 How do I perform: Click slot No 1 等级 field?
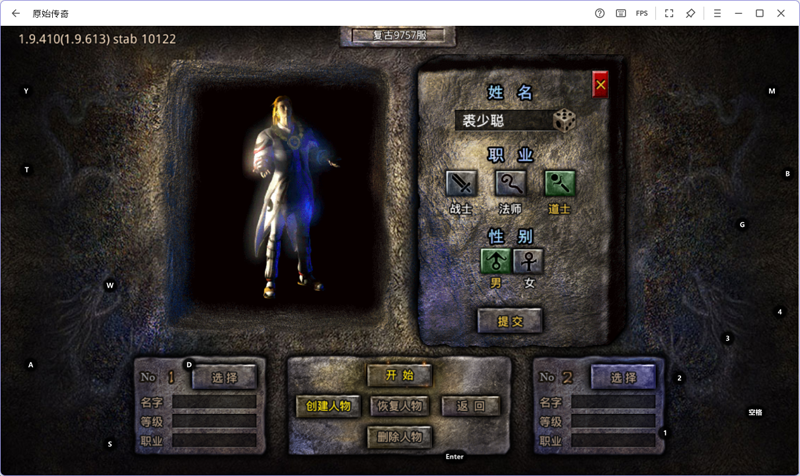tap(214, 421)
